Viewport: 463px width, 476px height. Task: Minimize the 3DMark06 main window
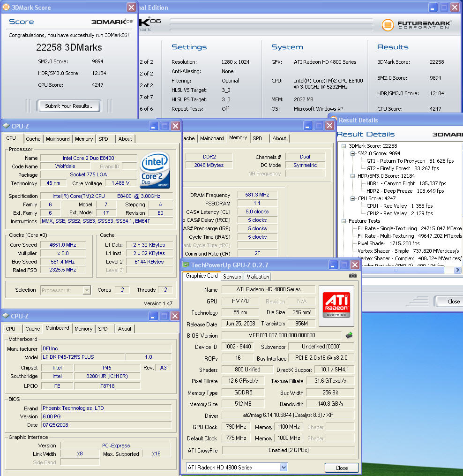pyautogui.click(x=433, y=8)
